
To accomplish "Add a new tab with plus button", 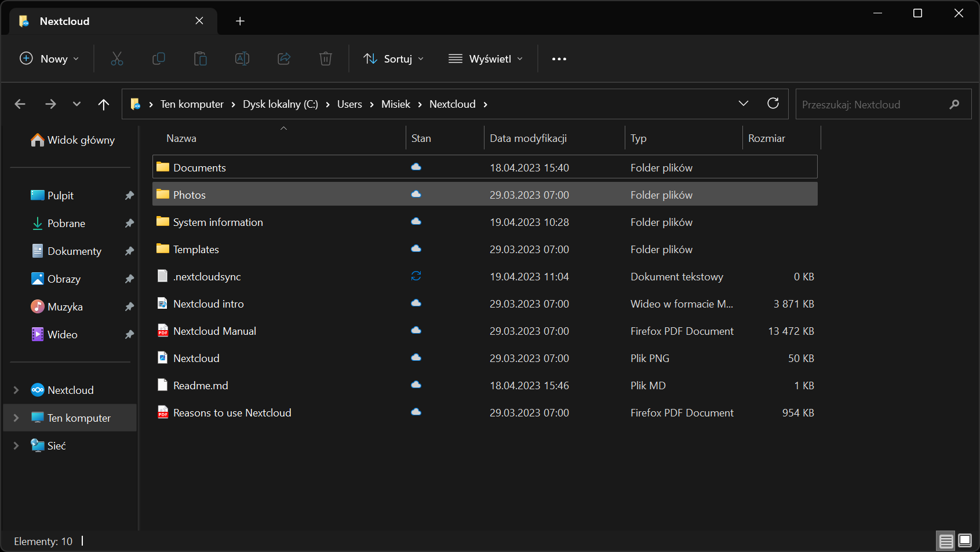I will click(240, 21).
